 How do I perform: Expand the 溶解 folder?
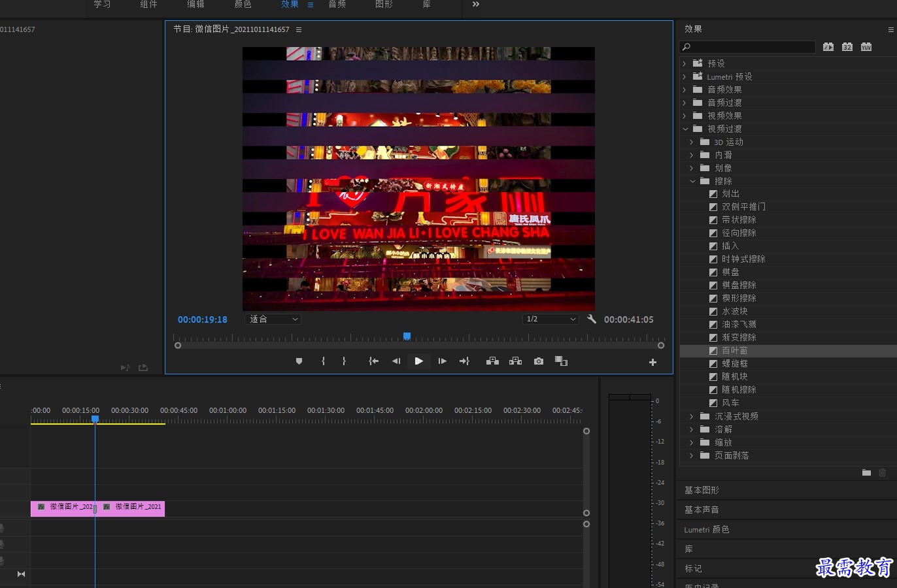(692, 429)
